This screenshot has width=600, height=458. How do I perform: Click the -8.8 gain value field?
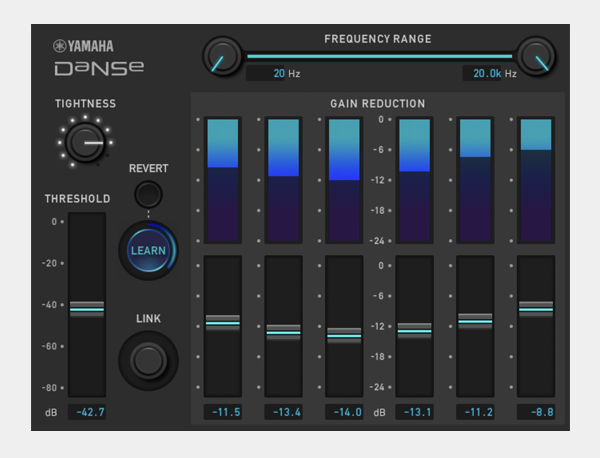click(536, 412)
